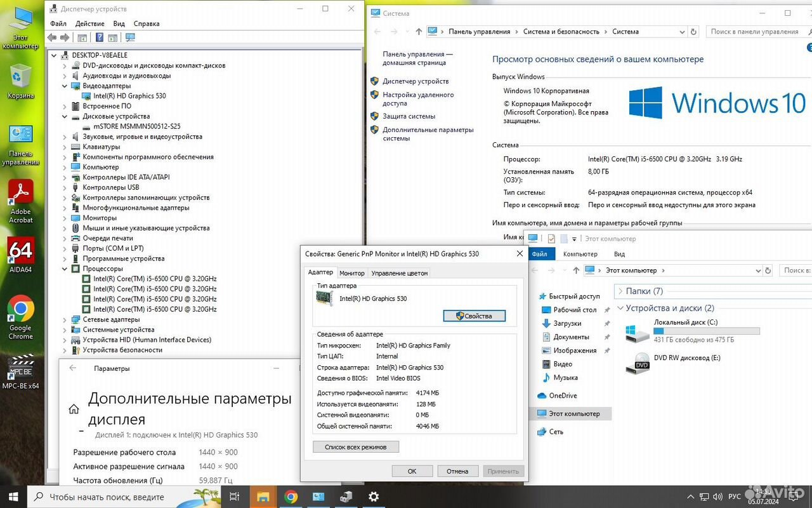Select Intel(R) HD Graphics 530 in device tree
Screen dimensions: 812x508
pyautogui.click(x=129, y=96)
